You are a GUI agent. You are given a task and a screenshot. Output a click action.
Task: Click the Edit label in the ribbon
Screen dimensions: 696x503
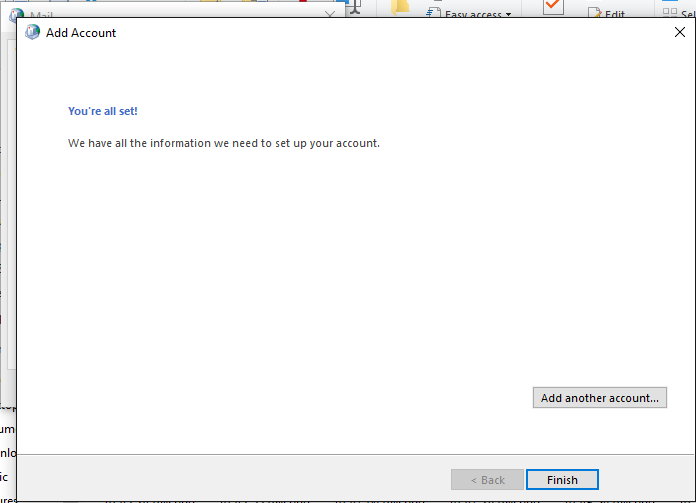615,15
